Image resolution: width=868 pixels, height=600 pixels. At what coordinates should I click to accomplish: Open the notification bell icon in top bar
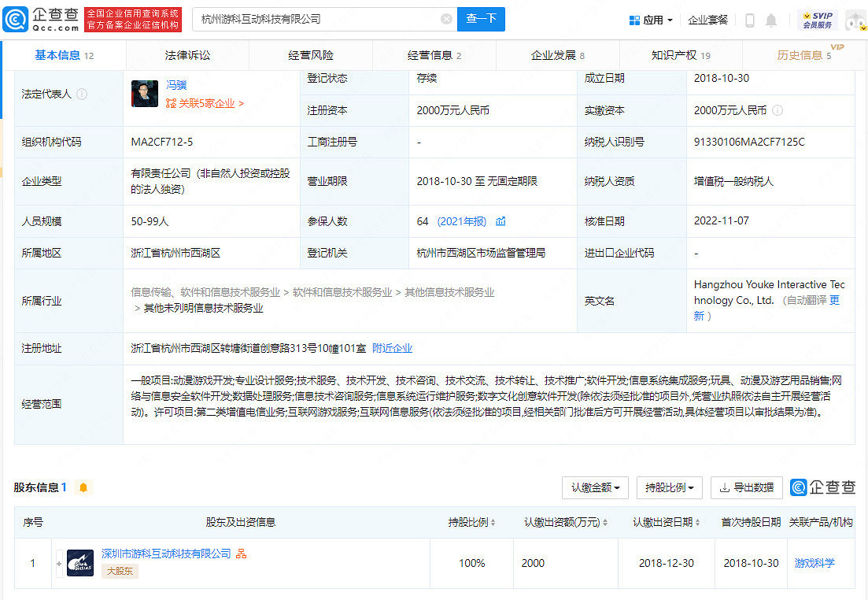[x=770, y=18]
